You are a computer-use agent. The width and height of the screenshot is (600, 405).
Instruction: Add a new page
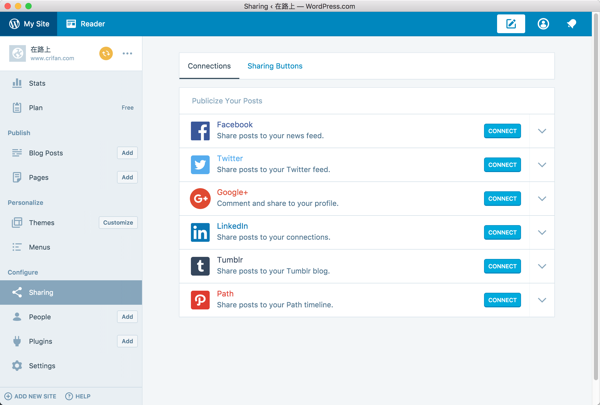127,177
